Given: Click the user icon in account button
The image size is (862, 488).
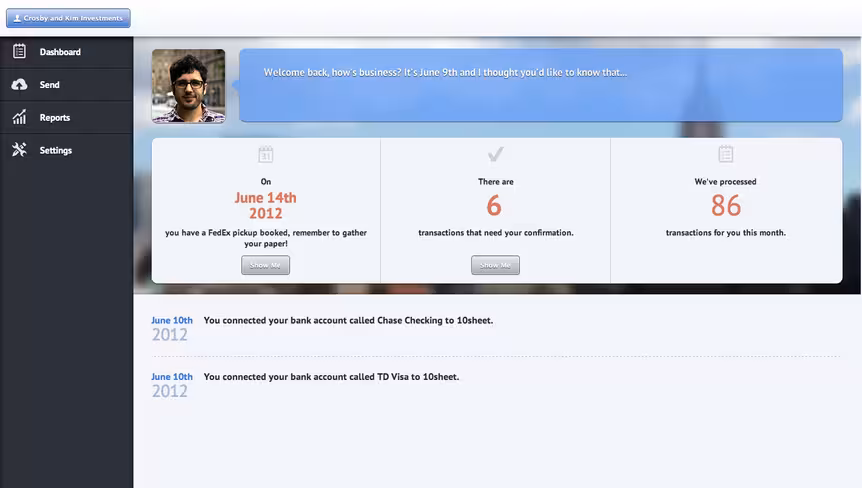Looking at the screenshot, I should [17, 18].
